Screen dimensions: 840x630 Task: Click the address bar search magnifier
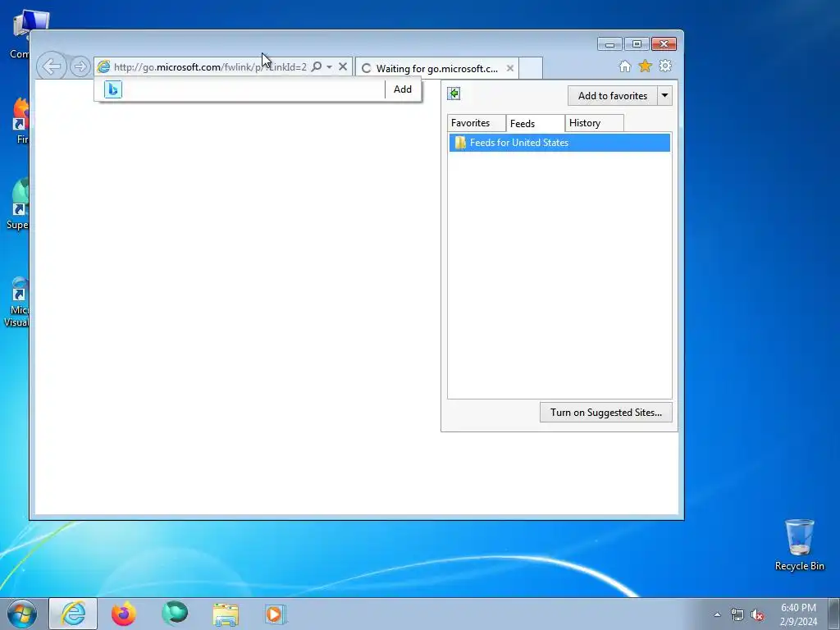coord(317,66)
